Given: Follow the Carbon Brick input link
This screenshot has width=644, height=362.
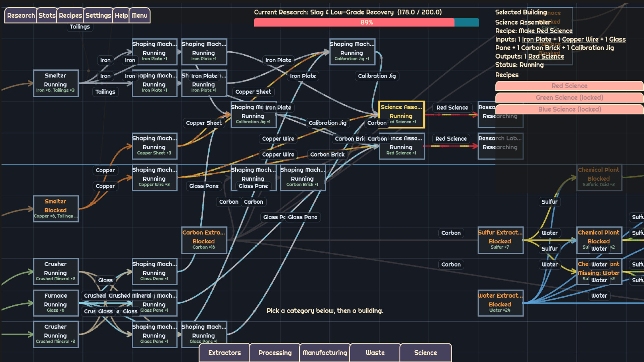Looking at the screenshot, I should coord(540,48).
